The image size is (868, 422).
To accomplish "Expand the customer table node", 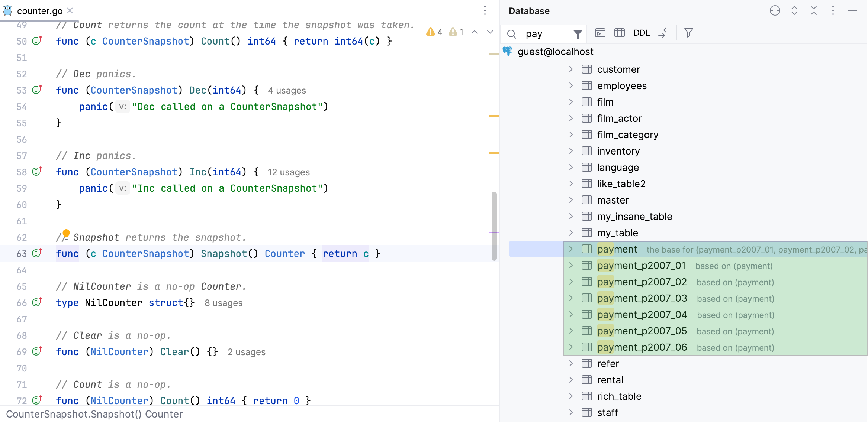I will 570,69.
